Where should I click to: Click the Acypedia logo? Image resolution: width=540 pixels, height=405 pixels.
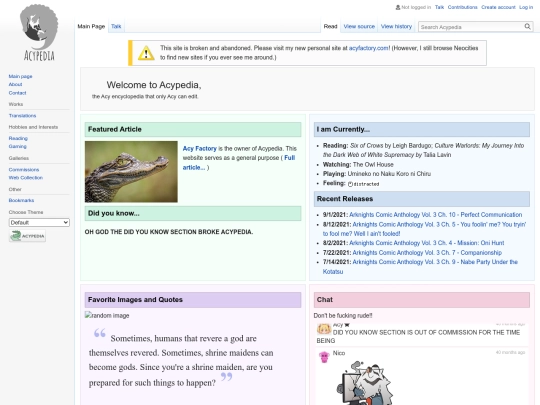pos(39,33)
